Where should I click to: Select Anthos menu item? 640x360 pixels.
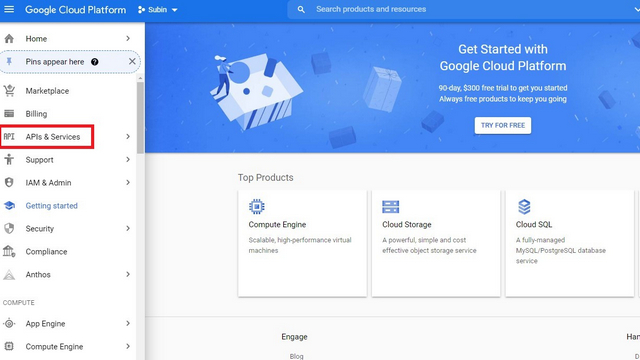click(38, 275)
